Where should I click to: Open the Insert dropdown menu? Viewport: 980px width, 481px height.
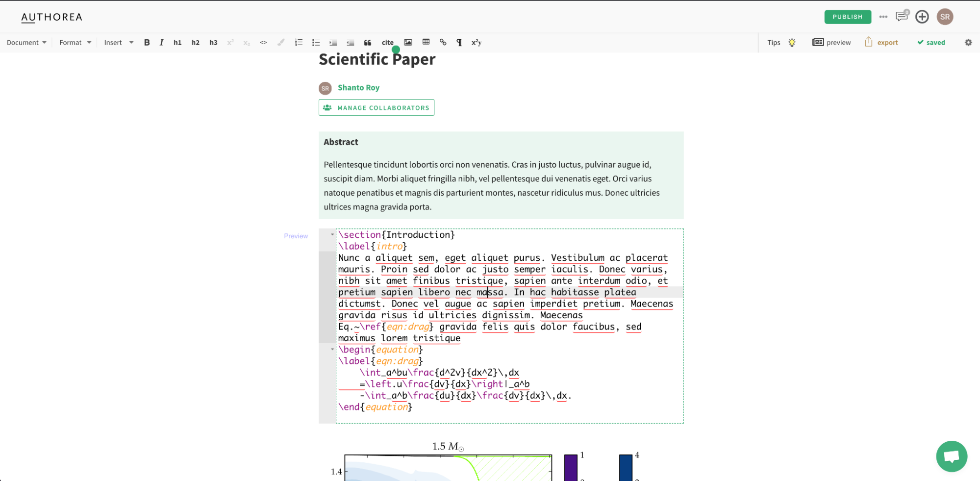[x=118, y=43]
